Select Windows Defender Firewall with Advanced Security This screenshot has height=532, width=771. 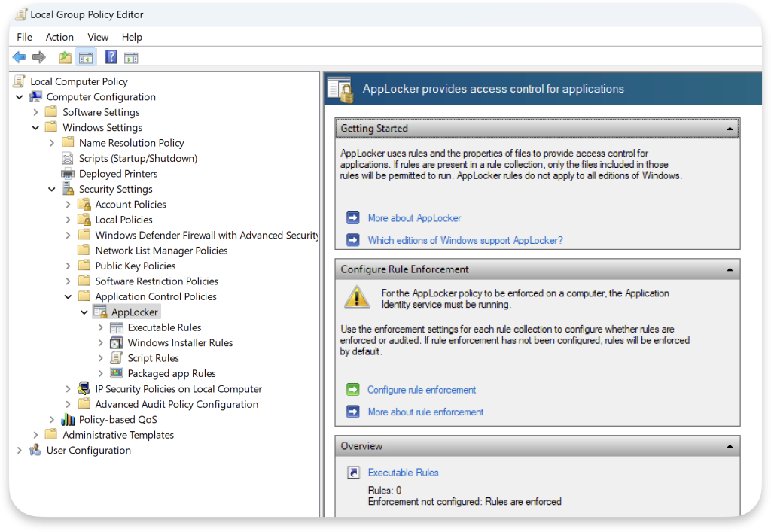[206, 235]
